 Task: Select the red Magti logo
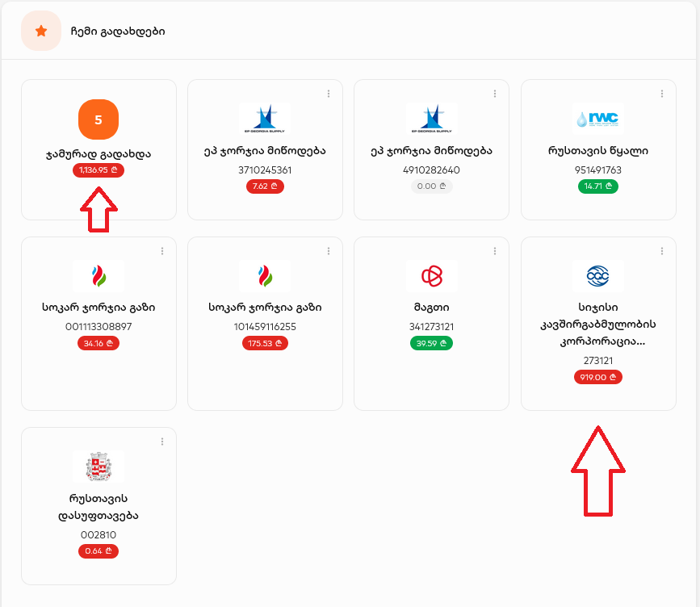[432, 276]
